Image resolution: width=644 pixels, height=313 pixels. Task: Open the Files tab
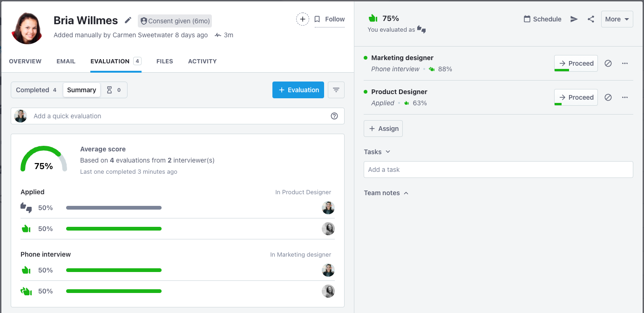(164, 61)
